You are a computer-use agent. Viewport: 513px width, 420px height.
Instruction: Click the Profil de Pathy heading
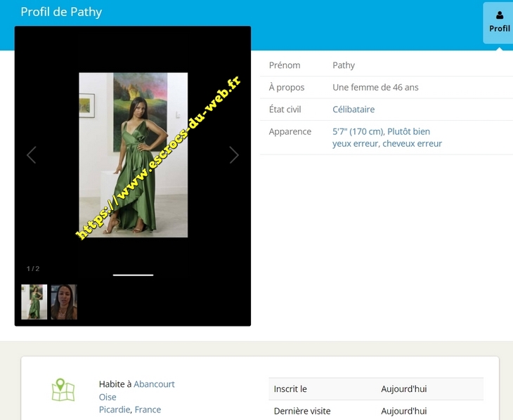(61, 12)
